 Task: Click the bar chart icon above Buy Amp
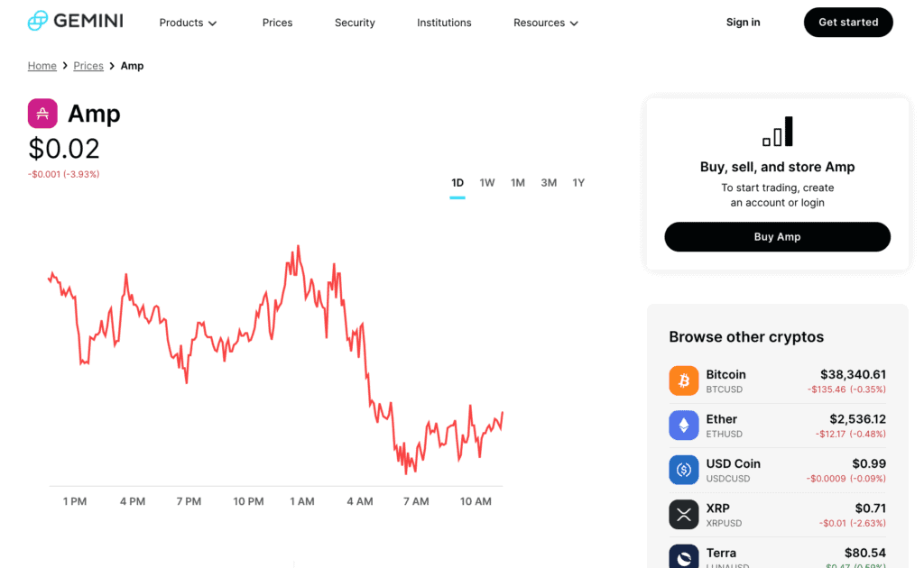pyautogui.click(x=777, y=131)
